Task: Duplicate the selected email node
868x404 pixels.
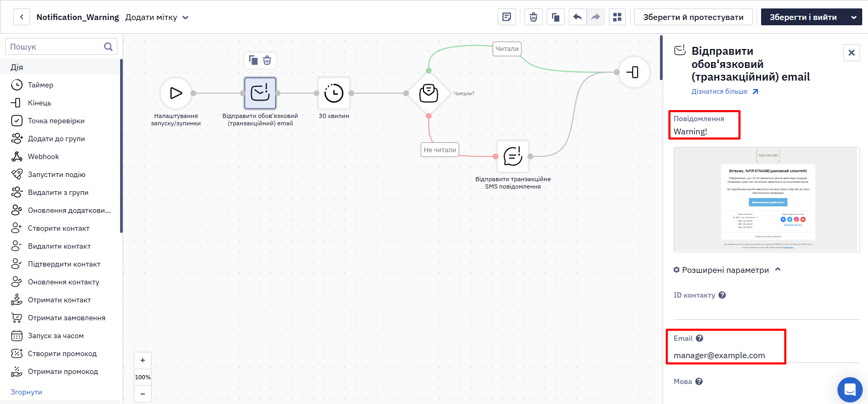Action: point(253,60)
